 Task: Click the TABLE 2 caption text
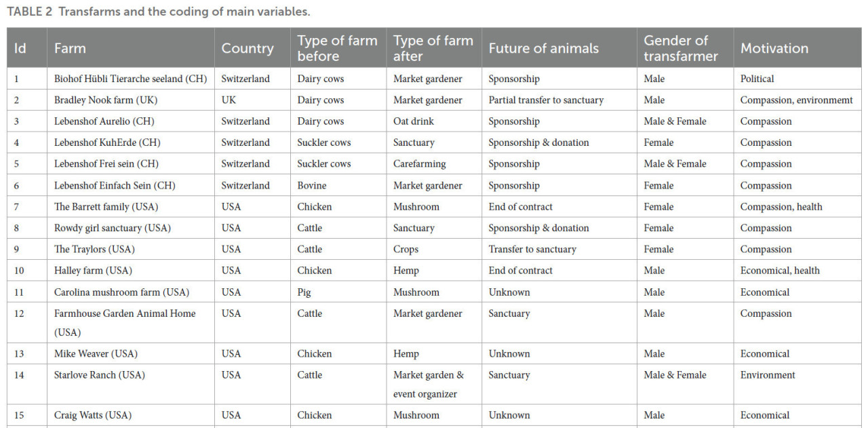(159, 12)
